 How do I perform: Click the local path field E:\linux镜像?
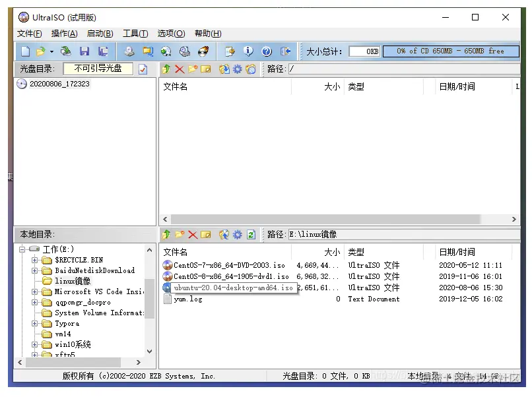pos(404,235)
